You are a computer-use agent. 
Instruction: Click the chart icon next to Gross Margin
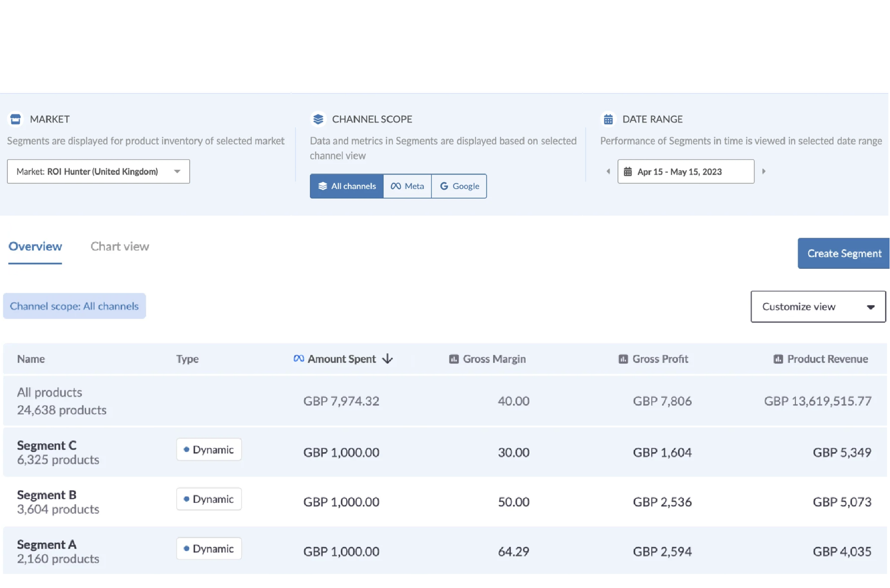[x=453, y=359]
